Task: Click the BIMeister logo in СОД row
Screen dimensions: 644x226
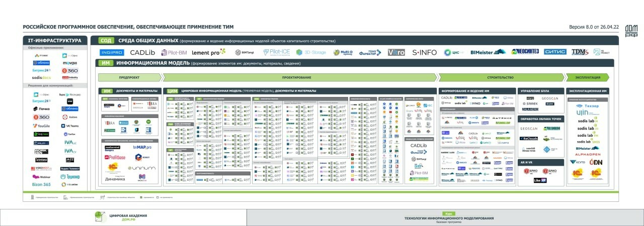Action: [x=488, y=52]
